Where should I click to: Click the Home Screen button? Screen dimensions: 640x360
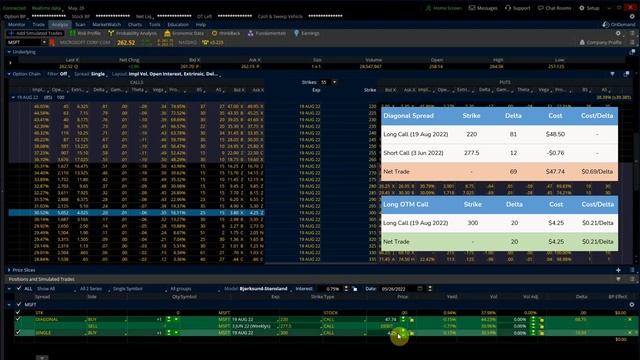pos(444,8)
